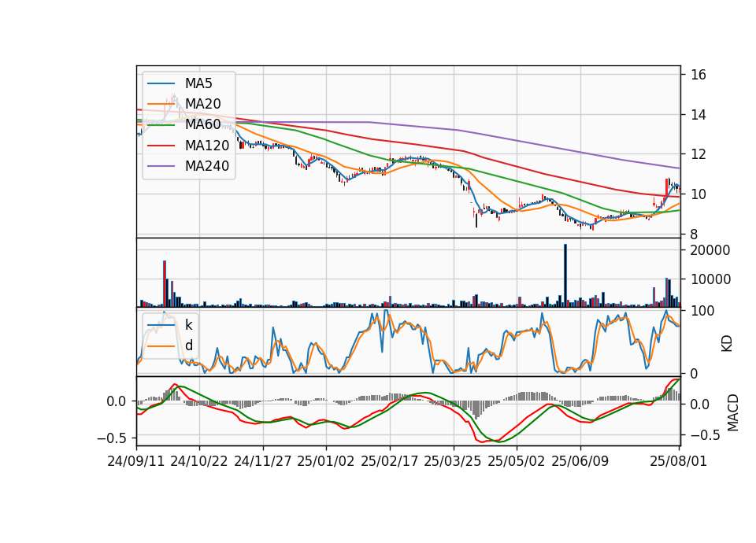Click the green MA60 legend line sample
The width and height of the screenshot is (756, 543).
(161, 125)
